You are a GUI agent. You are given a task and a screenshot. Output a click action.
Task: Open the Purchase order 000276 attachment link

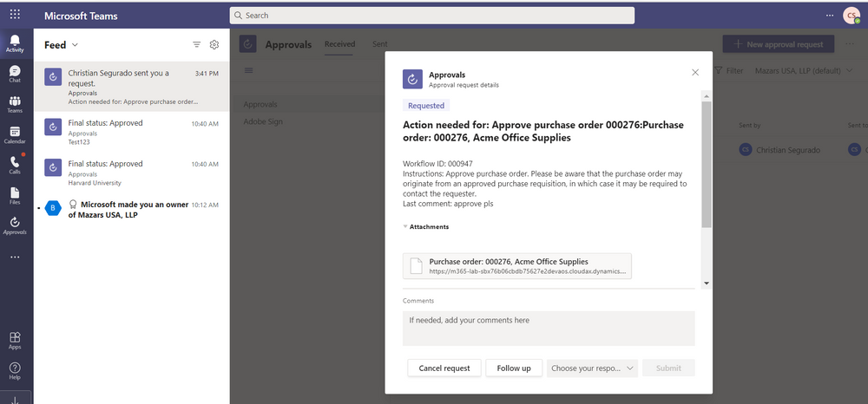pos(517,266)
